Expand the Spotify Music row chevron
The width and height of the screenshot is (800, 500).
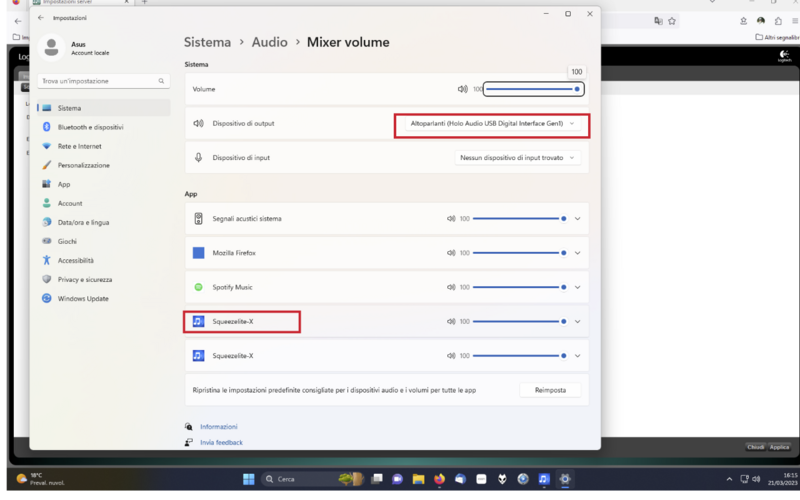[x=577, y=287]
